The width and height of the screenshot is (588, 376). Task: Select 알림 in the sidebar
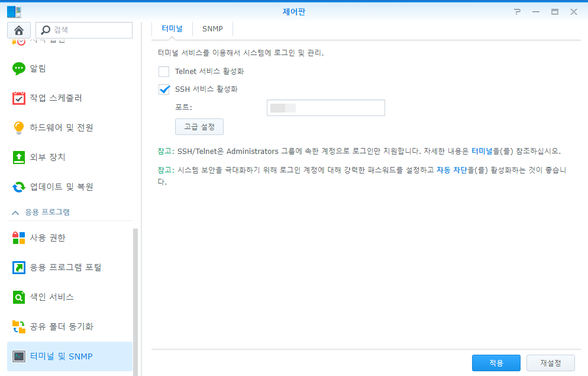pyautogui.click(x=38, y=69)
